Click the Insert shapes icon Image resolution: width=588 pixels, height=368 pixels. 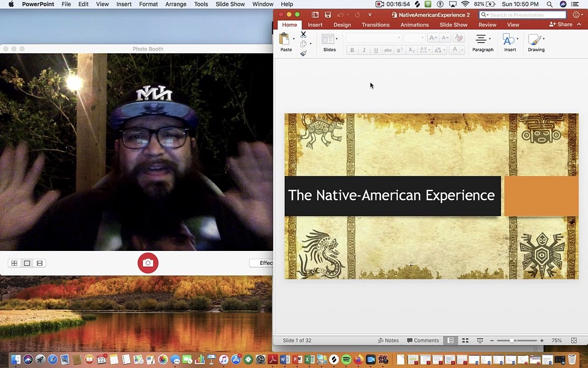click(x=508, y=39)
